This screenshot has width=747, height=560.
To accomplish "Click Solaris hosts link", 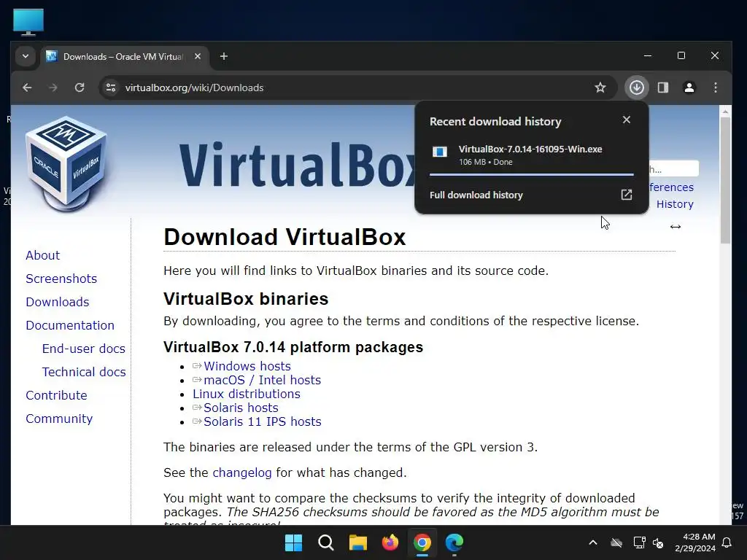I will pyautogui.click(x=241, y=408).
